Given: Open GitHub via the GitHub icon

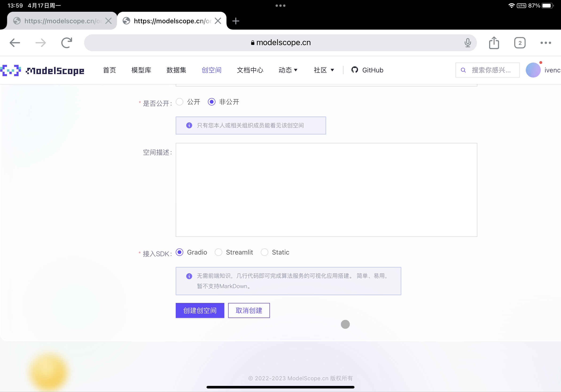Looking at the screenshot, I should 355,70.
